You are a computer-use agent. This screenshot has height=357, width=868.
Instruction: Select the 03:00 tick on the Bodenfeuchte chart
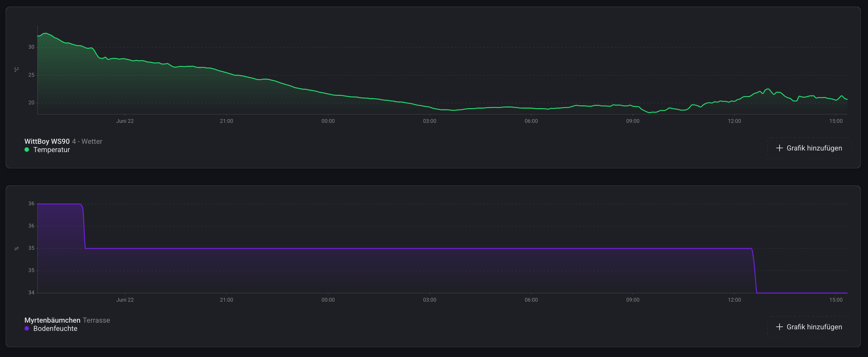(429, 300)
